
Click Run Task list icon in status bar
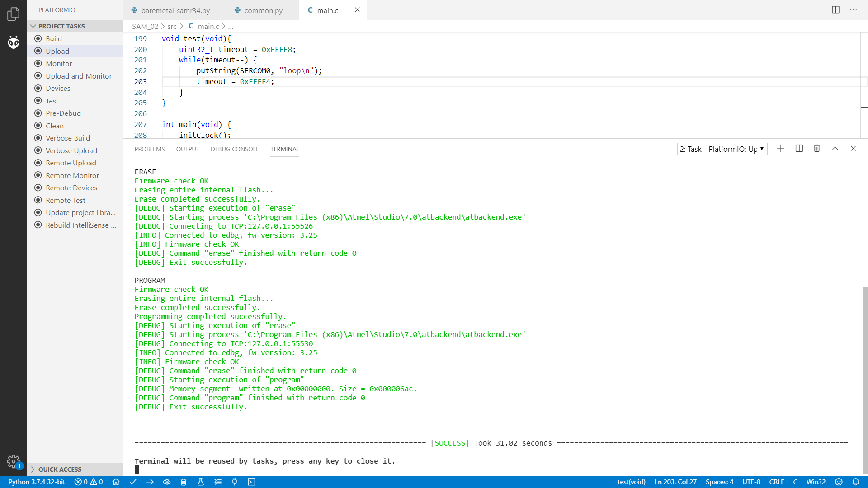coord(218,482)
